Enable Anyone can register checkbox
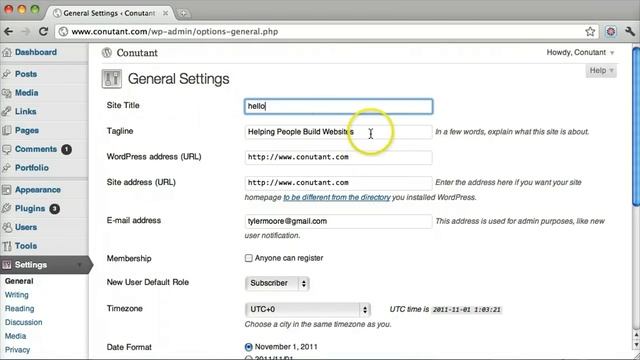The image size is (640, 360). [x=249, y=258]
